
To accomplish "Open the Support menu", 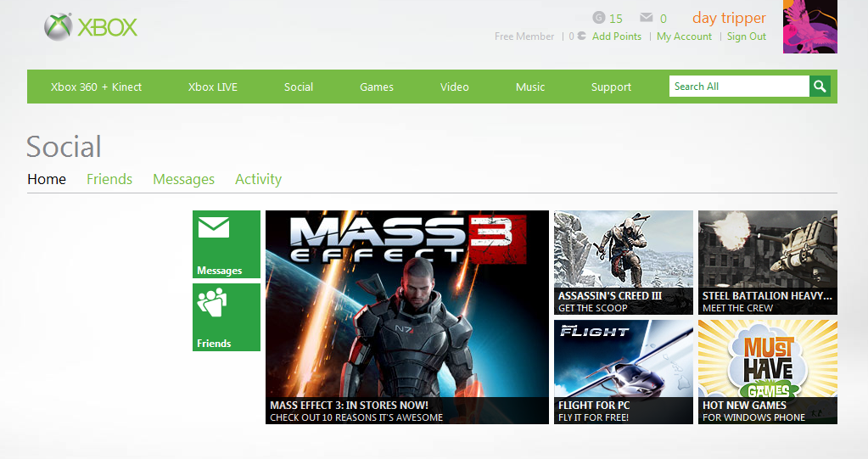I will (x=611, y=87).
